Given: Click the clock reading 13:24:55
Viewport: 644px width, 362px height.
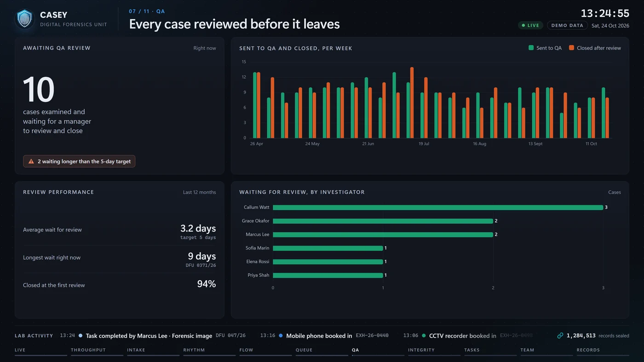Looking at the screenshot, I should pos(605,13).
